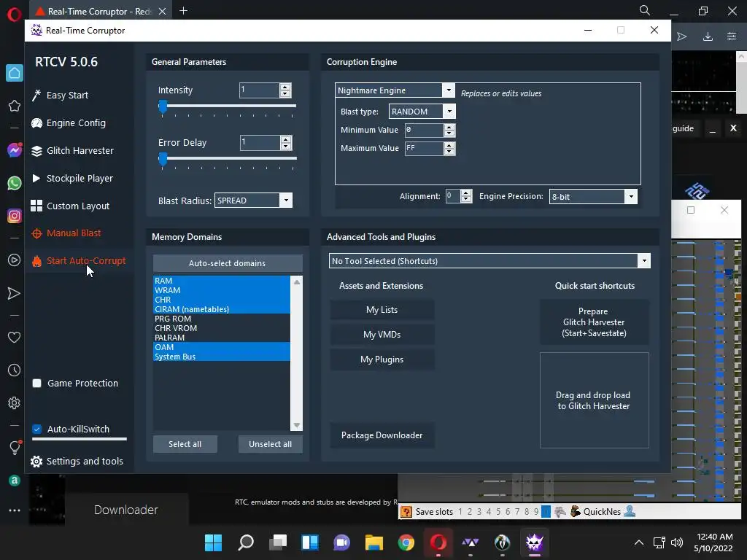Open File Explorer from taskbar

point(374,542)
